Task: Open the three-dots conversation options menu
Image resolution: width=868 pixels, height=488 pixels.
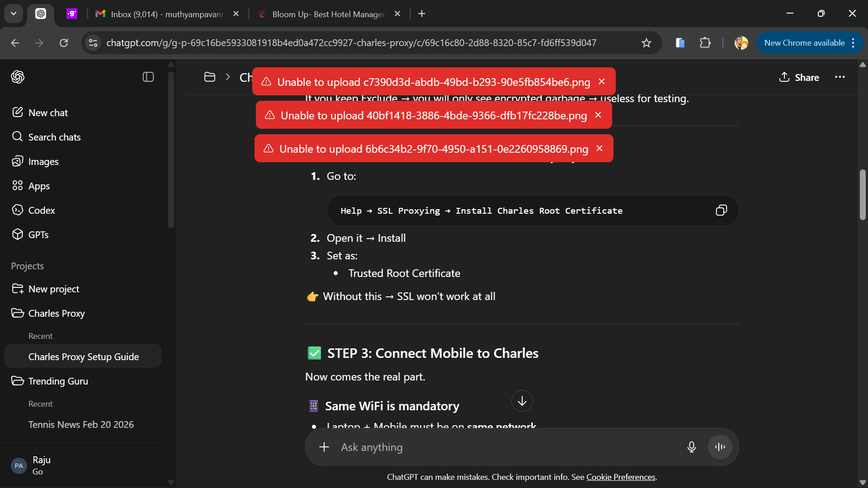Action: 840,77
